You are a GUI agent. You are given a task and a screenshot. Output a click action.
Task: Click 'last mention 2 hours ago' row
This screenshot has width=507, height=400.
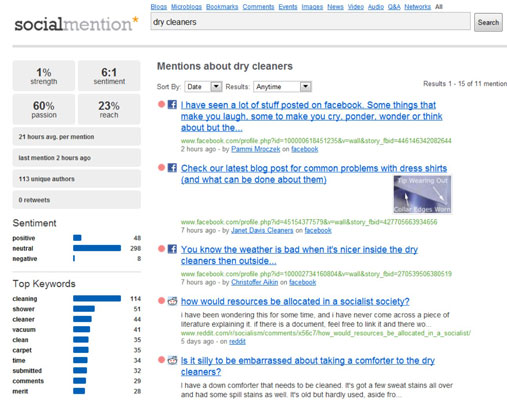click(77, 158)
